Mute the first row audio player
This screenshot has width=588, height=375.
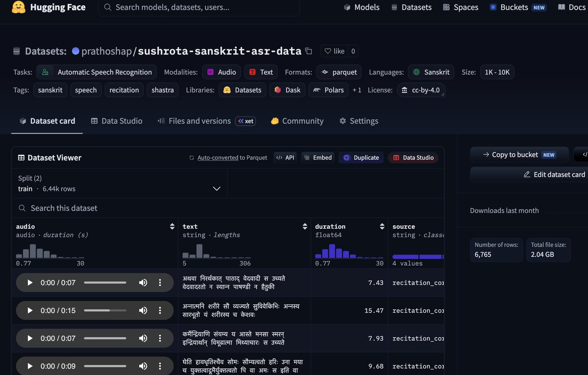[x=143, y=282]
